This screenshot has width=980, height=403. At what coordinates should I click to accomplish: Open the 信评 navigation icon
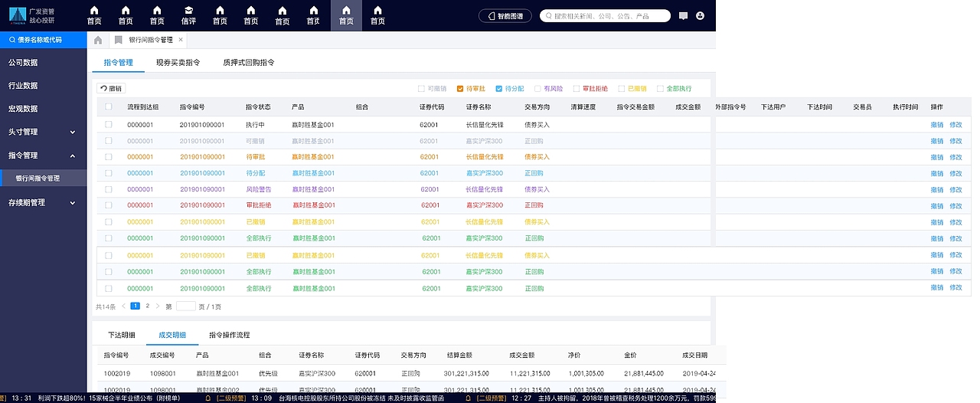point(188,15)
